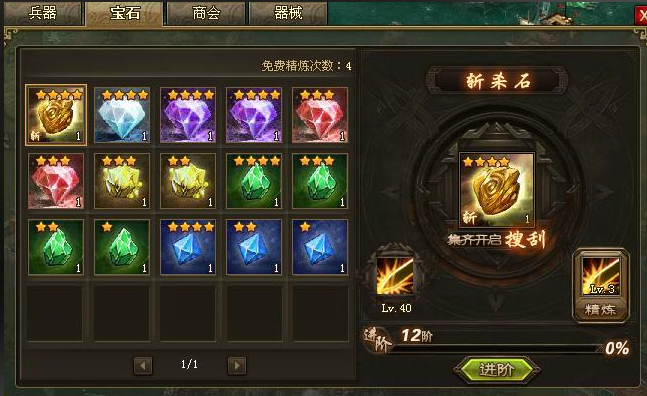Select the four-star green gem
Screen dimensions: 647x396
coord(254,181)
